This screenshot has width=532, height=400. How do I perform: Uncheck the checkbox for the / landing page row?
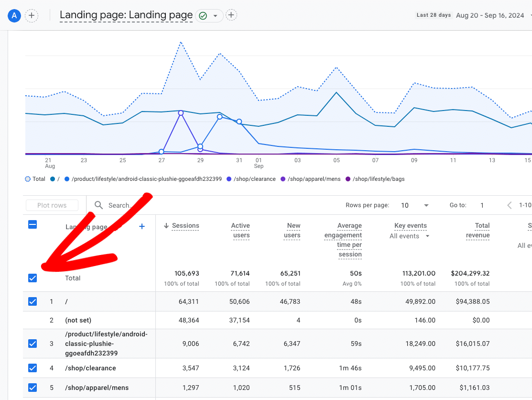point(33,301)
